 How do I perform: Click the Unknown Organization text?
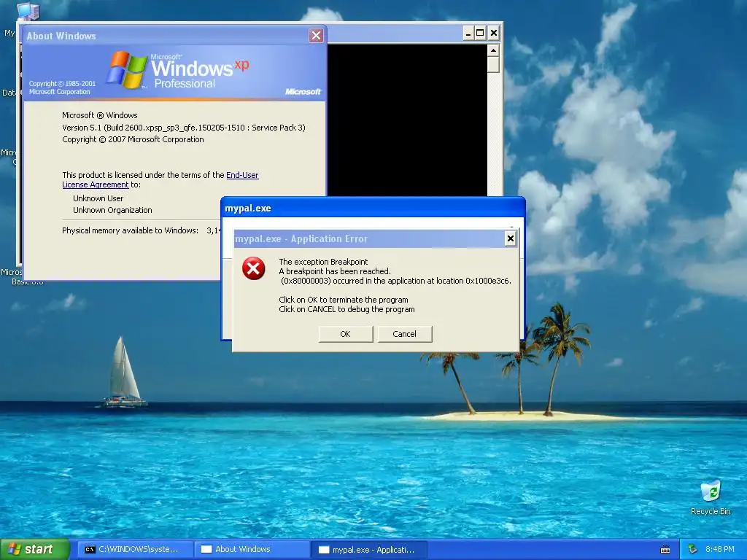pos(112,210)
